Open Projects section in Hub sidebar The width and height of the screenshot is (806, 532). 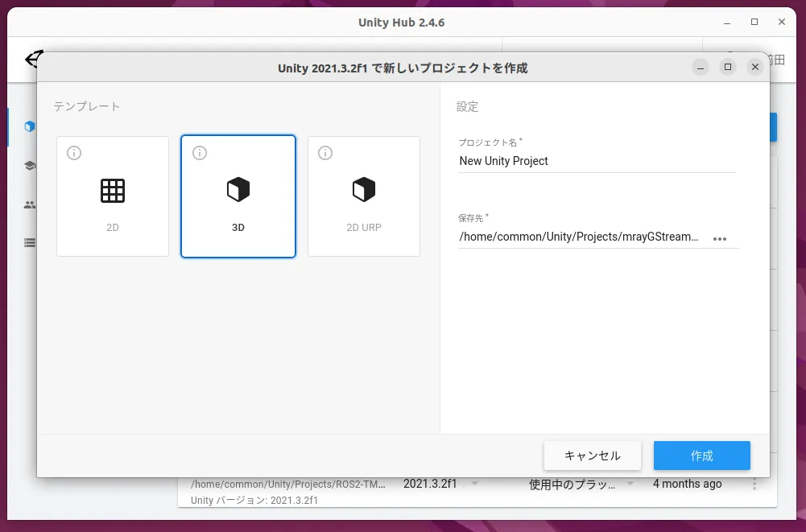tap(30, 126)
